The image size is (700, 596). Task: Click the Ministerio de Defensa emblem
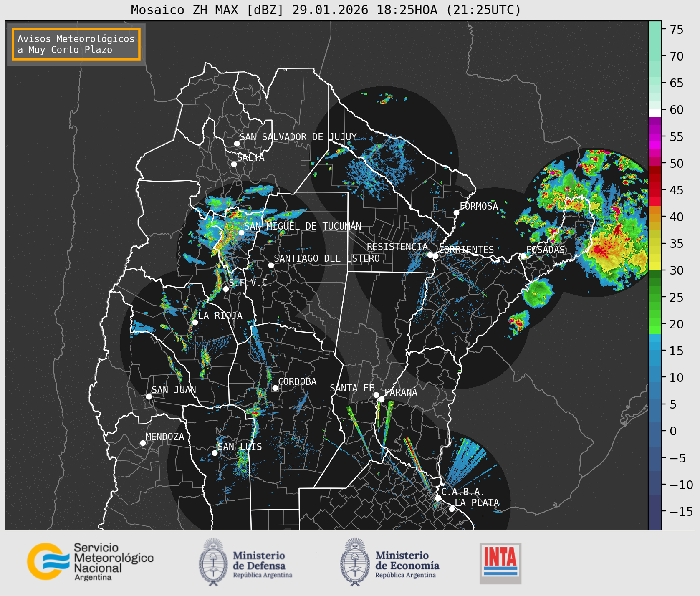(214, 562)
